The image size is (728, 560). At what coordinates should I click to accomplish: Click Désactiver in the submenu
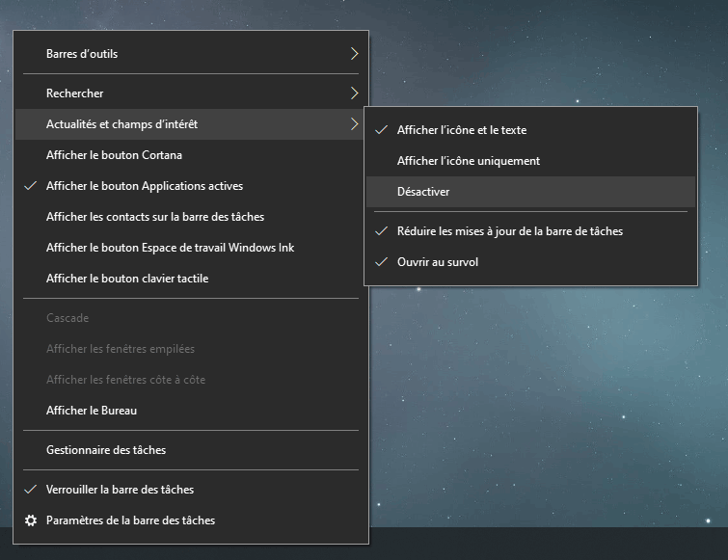[423, 192]
